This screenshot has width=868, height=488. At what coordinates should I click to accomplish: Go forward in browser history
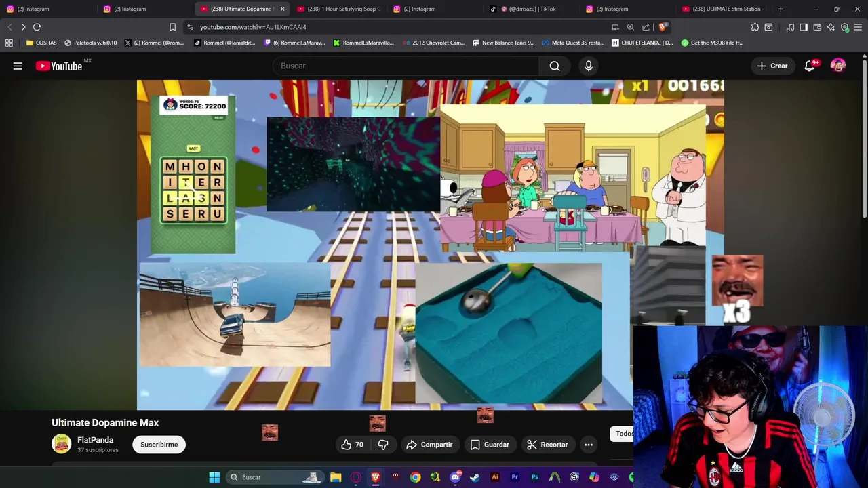pyautogui.click(x=23, y=27)
